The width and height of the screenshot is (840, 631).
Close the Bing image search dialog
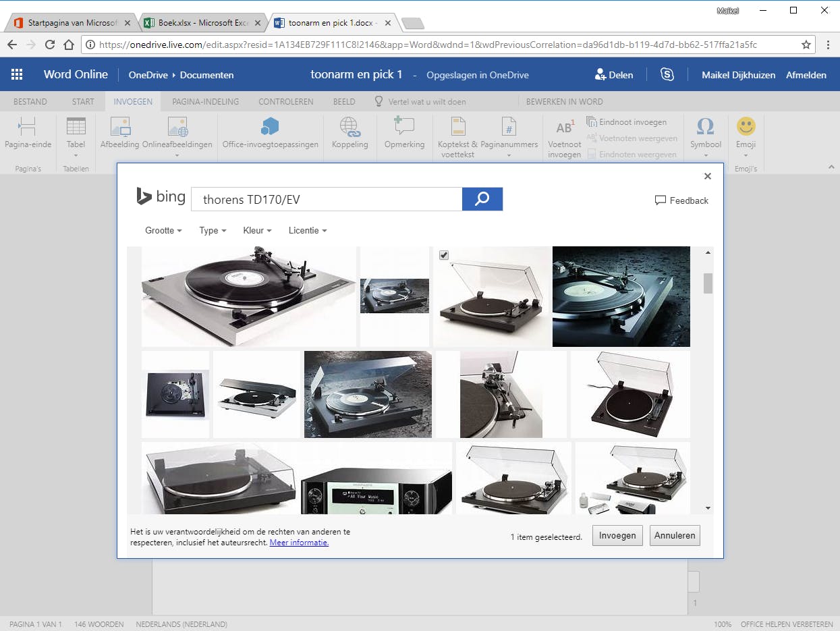pos(707,176)
